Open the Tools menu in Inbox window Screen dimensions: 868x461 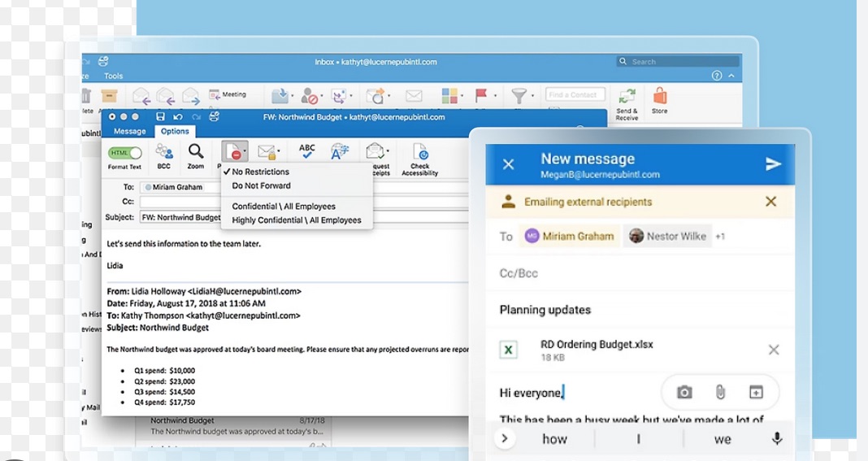pyautogui.click(x=114, y=76)
